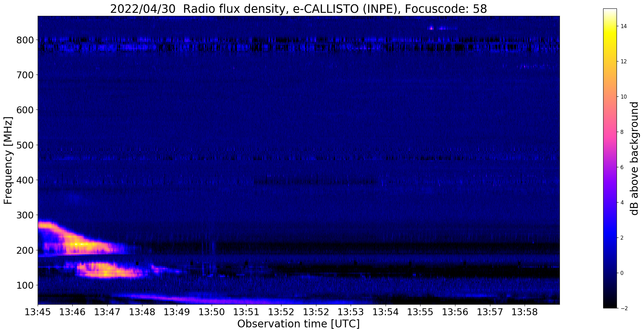The image size is (644, 333).
Task: Click the "Observation time [UTC]" x-axis label
Action: tap(298, 324)
